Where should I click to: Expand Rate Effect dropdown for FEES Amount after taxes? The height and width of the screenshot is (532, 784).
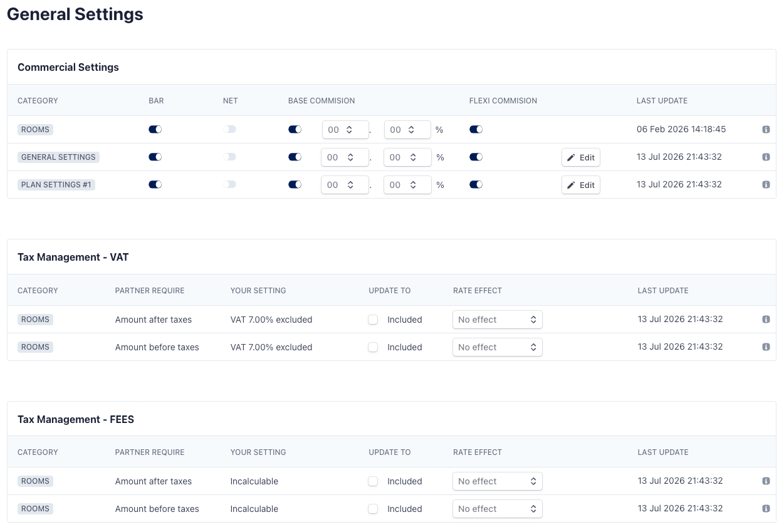click(498, 481)
